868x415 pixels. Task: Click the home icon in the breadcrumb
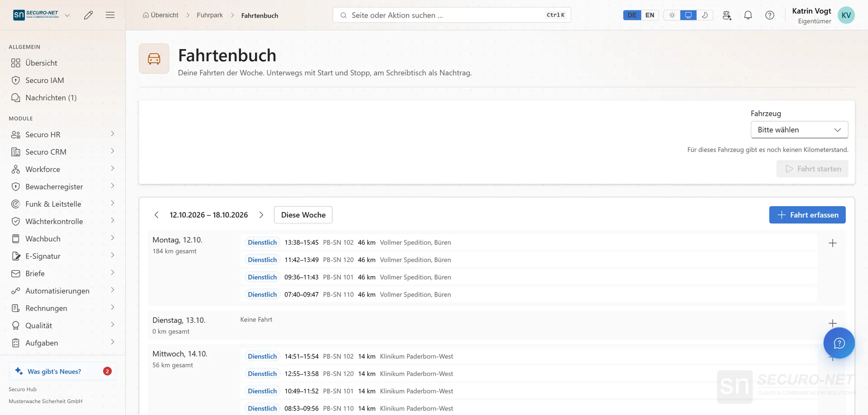(146, 15)
